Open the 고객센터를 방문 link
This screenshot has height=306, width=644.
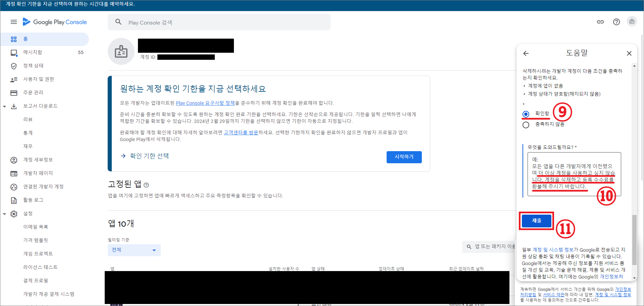241,133
